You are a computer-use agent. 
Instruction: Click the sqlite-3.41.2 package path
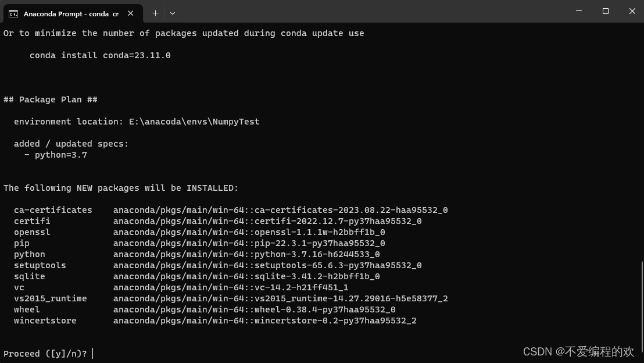click(246, 277)
